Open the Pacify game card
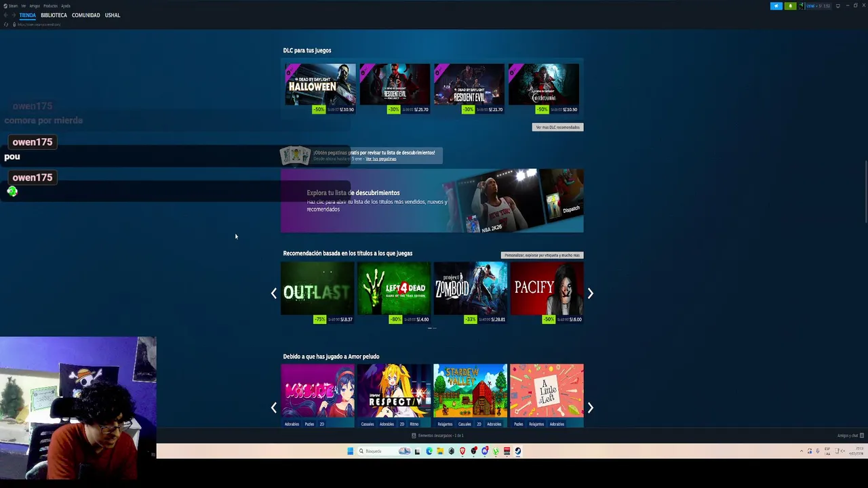Screen dimensions: 868x488 pyautogui.click(x=547, y=292)
